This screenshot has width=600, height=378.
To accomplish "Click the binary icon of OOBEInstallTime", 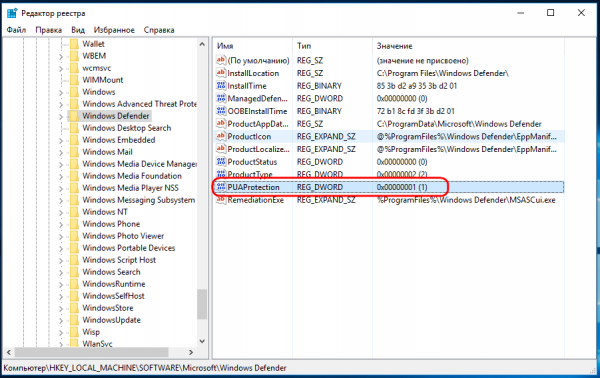I will pos(221,111).
